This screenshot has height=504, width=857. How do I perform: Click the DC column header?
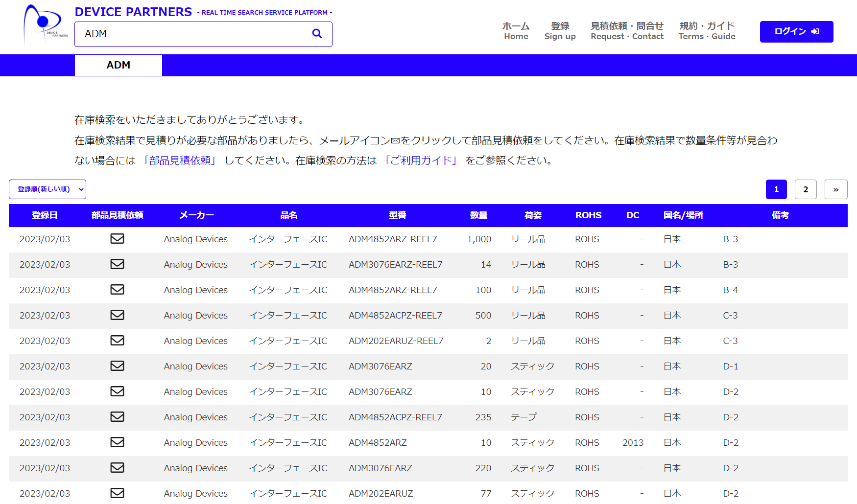(x=633, y=215)
